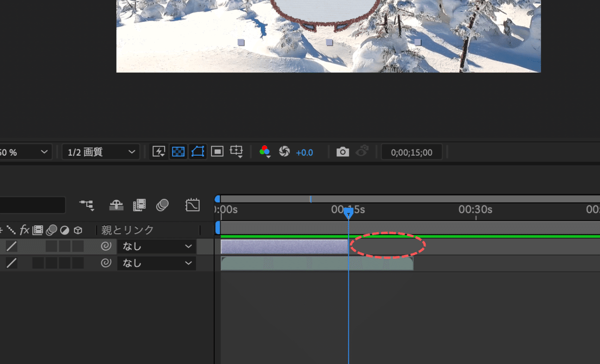Click the top layer's parent pick whip
Screen dimensions: 600x364
point(106,246)
